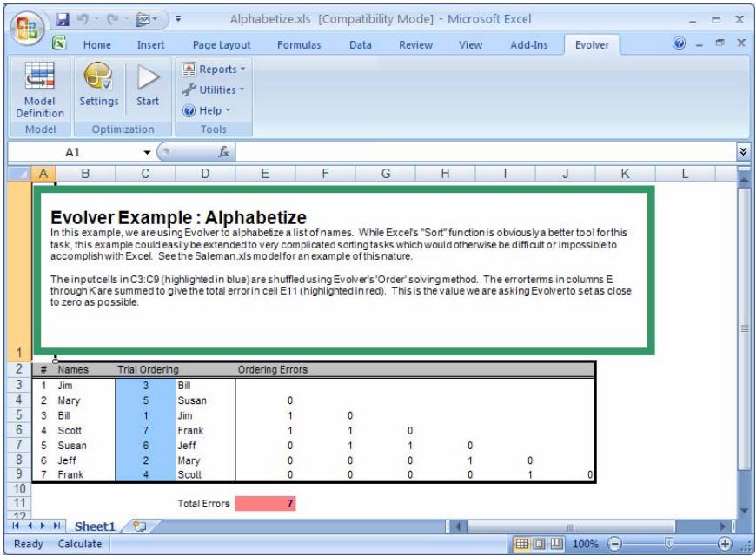This screenshot has width=756, height=556.
Task: Insert a new worksheet tab icon
Action: click(x=136, y=526)
